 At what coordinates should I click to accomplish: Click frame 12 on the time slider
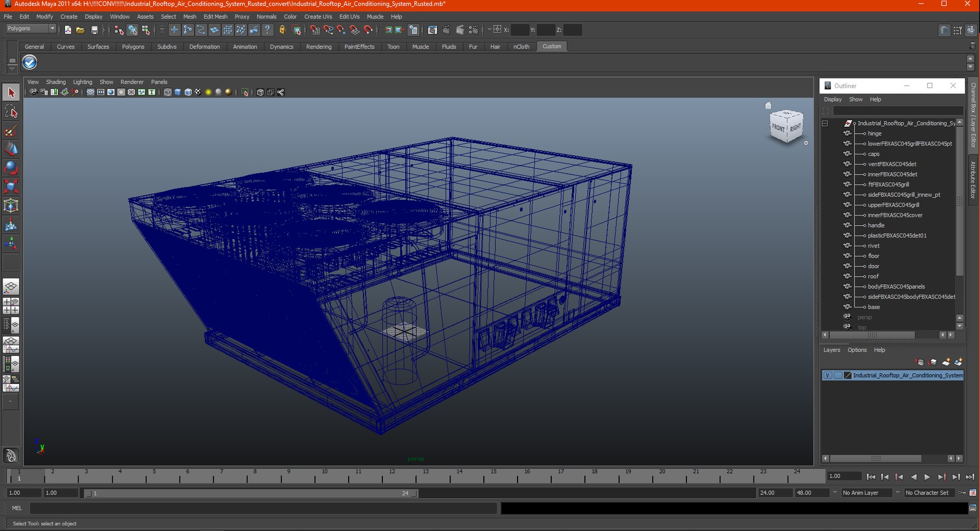pyautogui.click(x=391, y=476)
